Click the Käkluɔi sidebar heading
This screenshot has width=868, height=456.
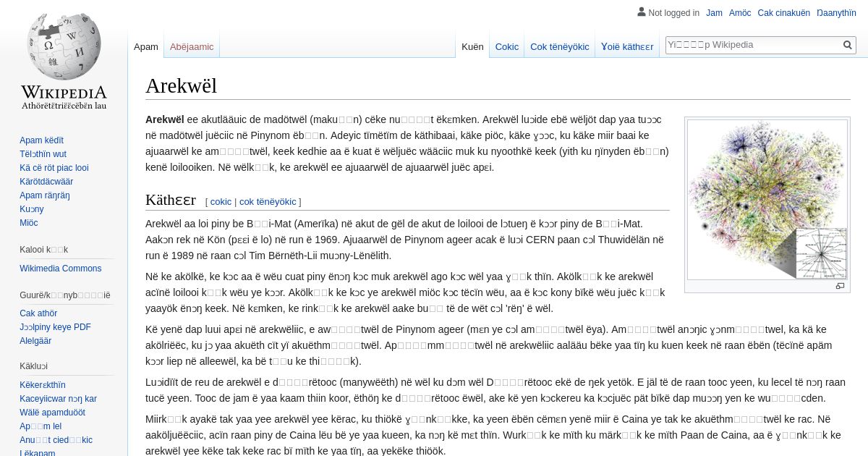(33, 366)
